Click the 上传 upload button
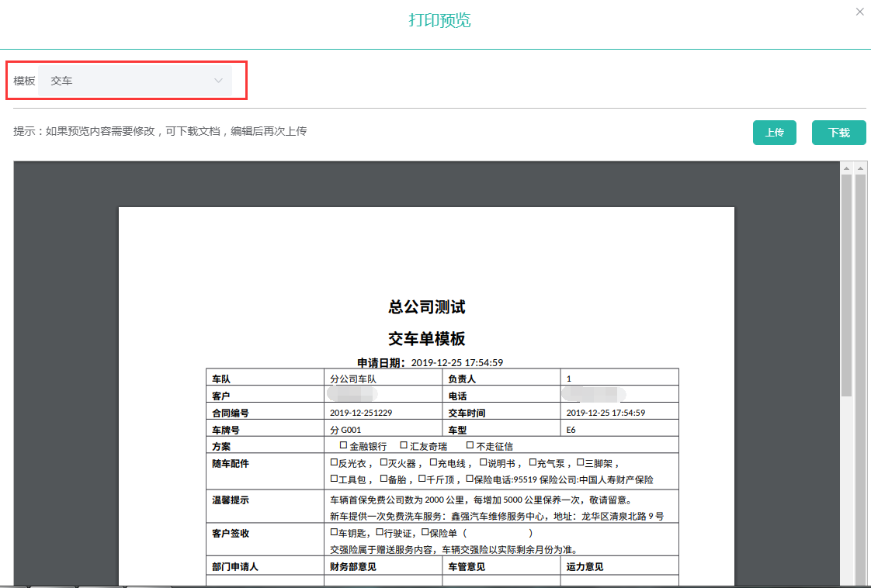This screenshot has width=871, height=588. point(774,133)
